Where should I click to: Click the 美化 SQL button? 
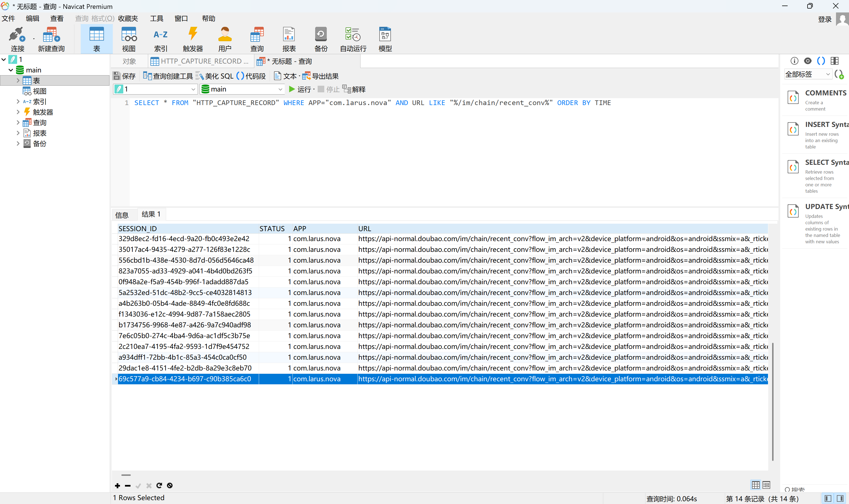(215, 76)
